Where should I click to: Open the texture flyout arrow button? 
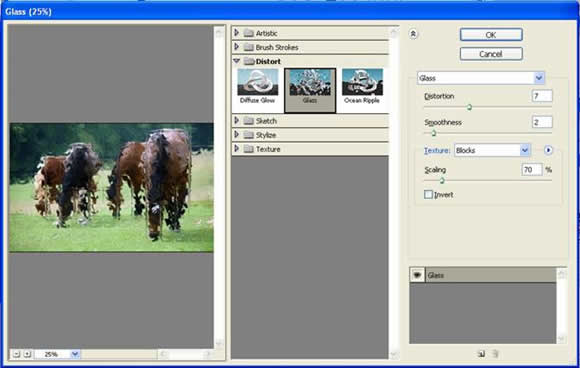(x=548, y=150)
